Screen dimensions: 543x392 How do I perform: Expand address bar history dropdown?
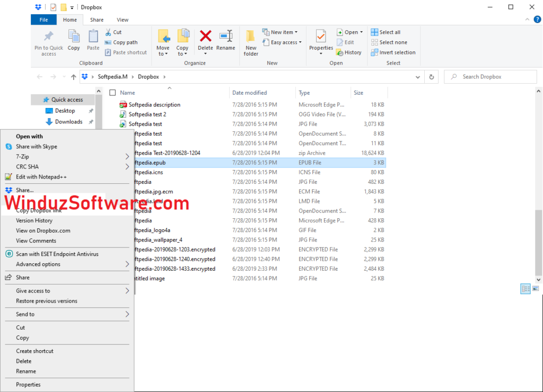click(x=418, y=77)
